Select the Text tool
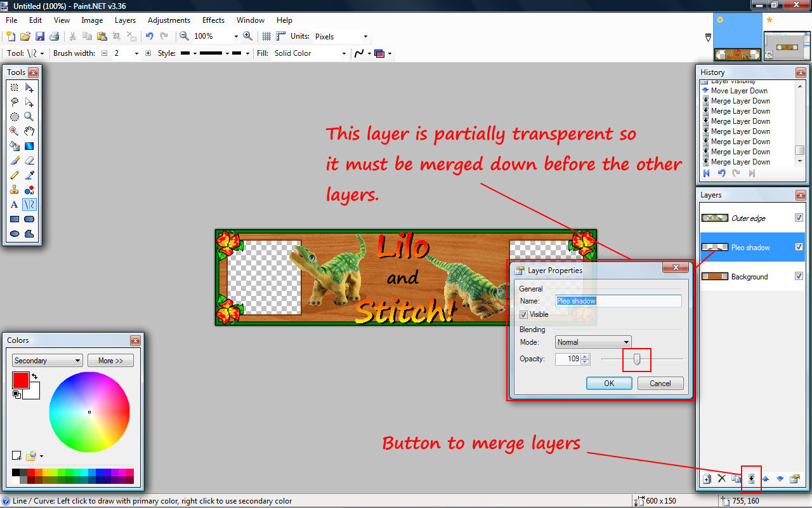Viewport: 812px width, 508px height. 14,204
